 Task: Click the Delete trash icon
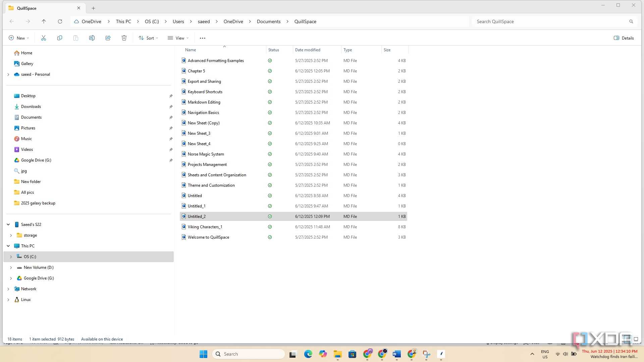(x=124, y=38)
